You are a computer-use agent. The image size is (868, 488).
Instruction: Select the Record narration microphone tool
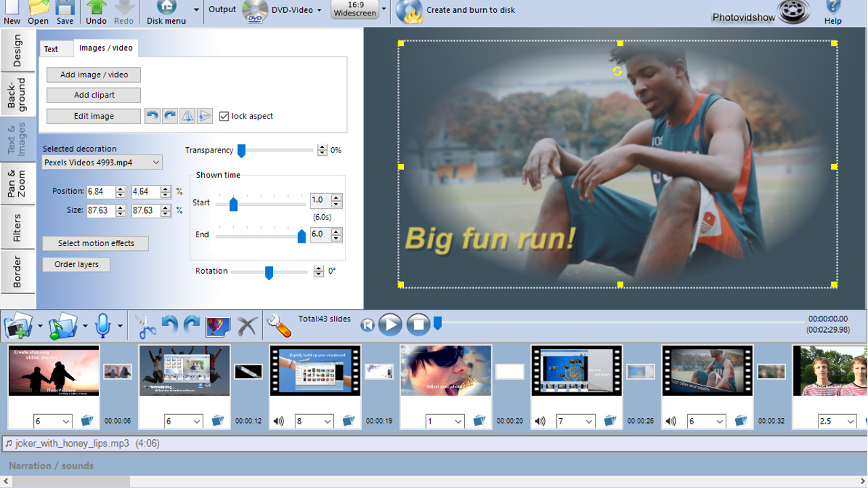[102, 325]
